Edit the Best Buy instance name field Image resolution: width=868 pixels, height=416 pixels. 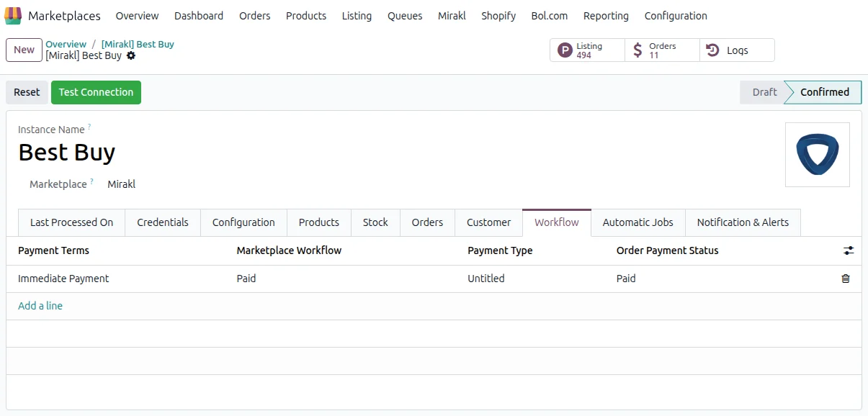66,153
